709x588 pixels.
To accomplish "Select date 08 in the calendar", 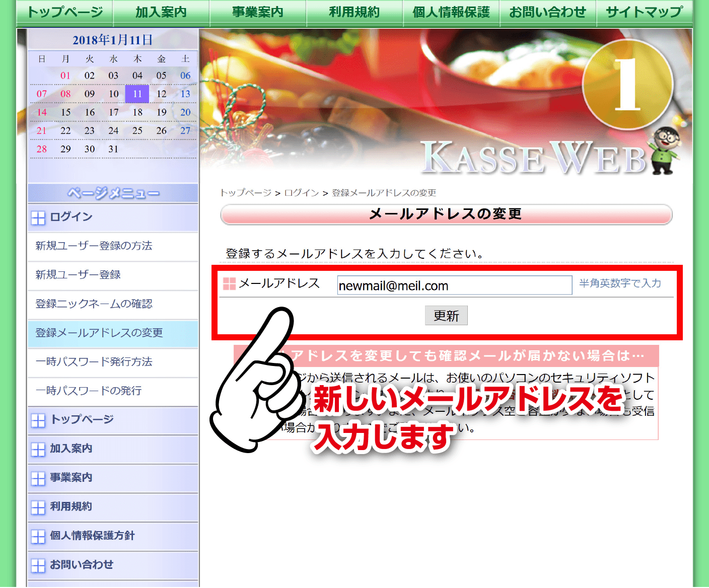I will 65,94.
